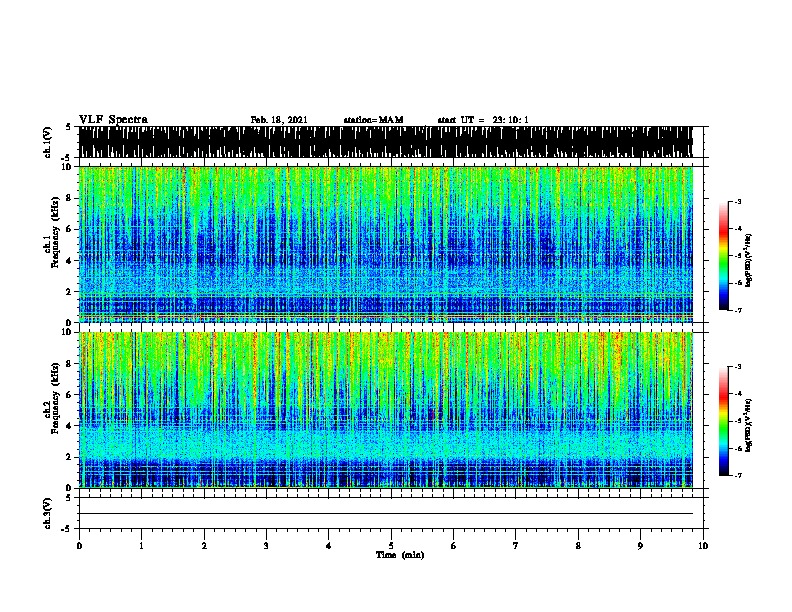Image resolution: width=792 pixels, height=612 pixels.
Task: Click the 'VLF Spectra' title text
Action: point(113,119)
